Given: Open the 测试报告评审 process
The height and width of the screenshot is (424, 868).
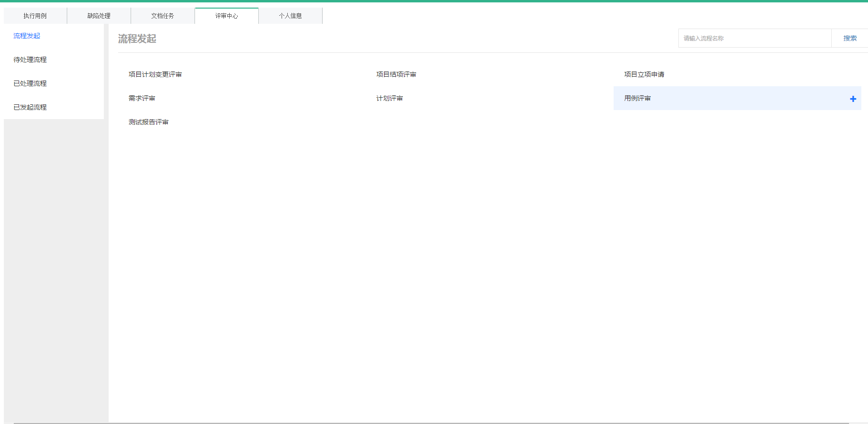Looking at the screenshot, I should pos(149,122).
